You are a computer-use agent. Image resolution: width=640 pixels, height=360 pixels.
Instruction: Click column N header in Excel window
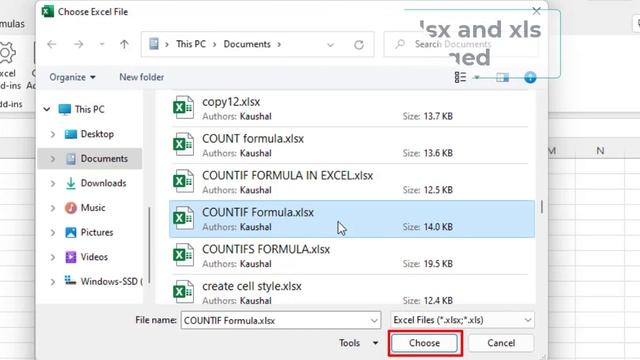pos(600,151)
